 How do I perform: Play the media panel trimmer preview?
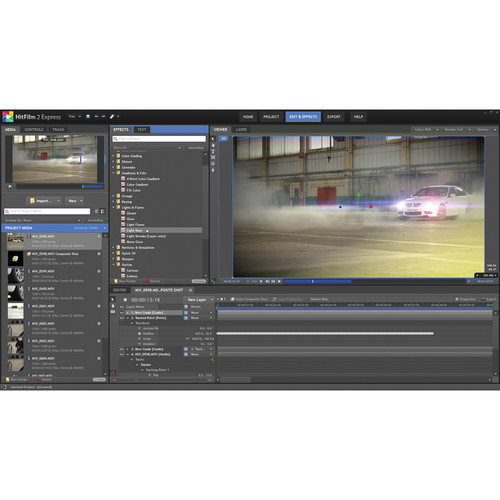pyautogui.click(x=10, y=186)
